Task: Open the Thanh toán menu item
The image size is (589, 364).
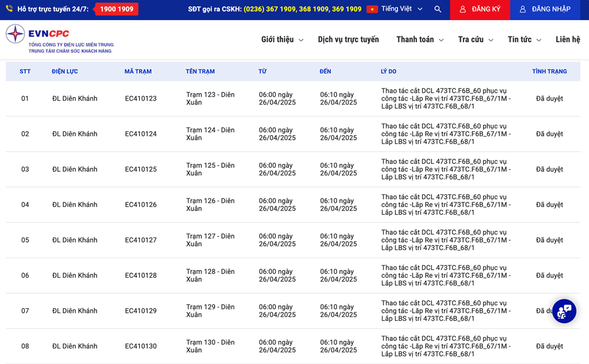Action: tap(415, 40)
